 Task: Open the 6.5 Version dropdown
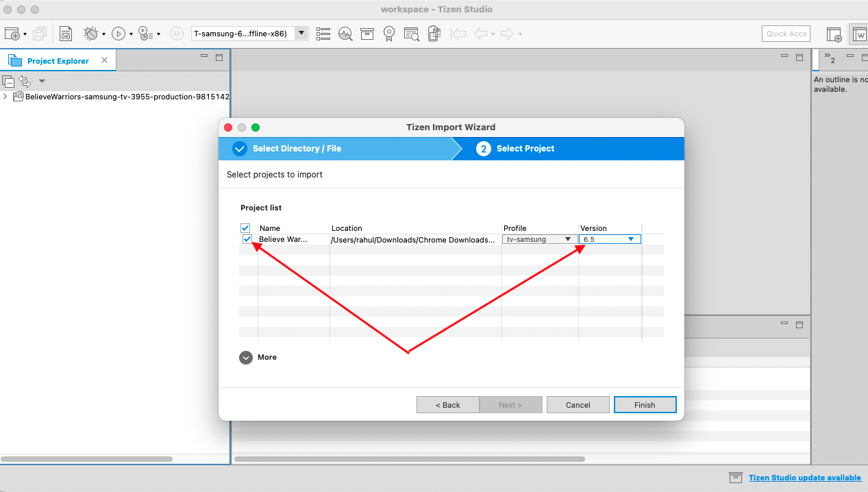610,239
